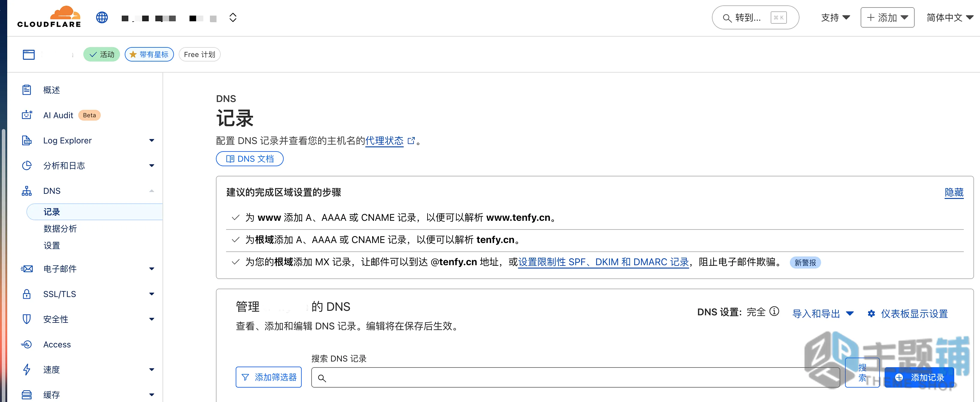Click the 隐藏 link to hide steps

[954, 192]
